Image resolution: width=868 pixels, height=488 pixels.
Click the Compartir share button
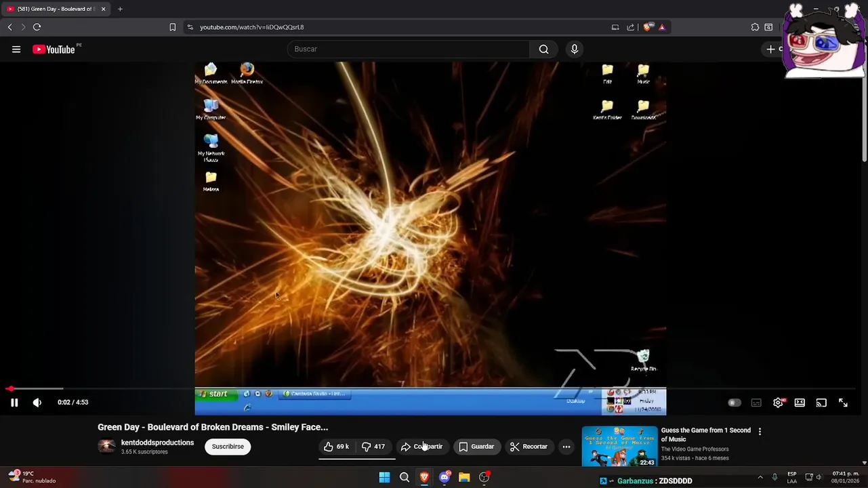point(421,447)
